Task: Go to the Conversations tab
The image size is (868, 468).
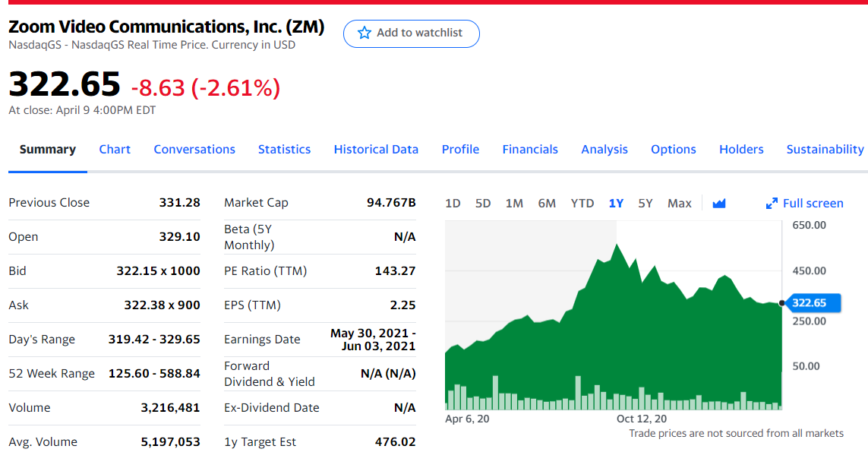Action: click(194, 149)
